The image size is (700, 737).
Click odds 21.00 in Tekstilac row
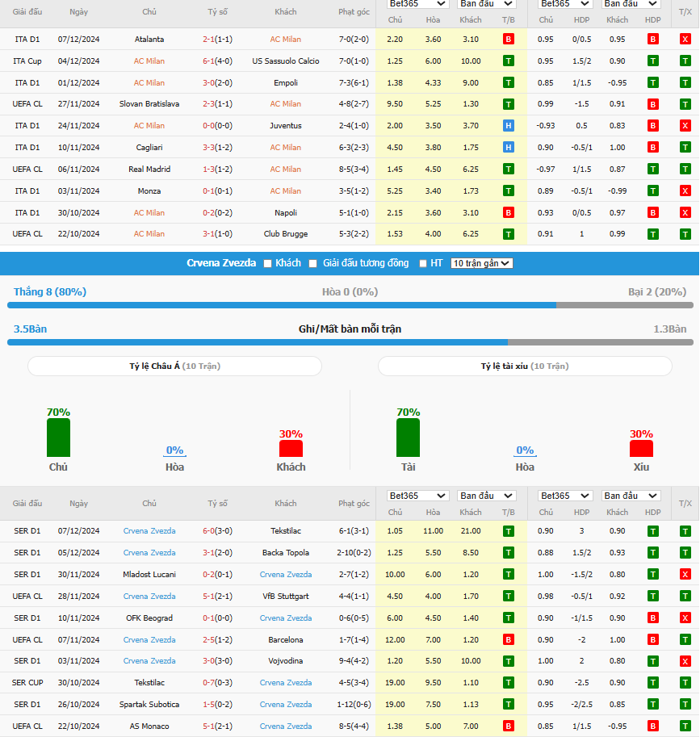[x=471, y=531]
